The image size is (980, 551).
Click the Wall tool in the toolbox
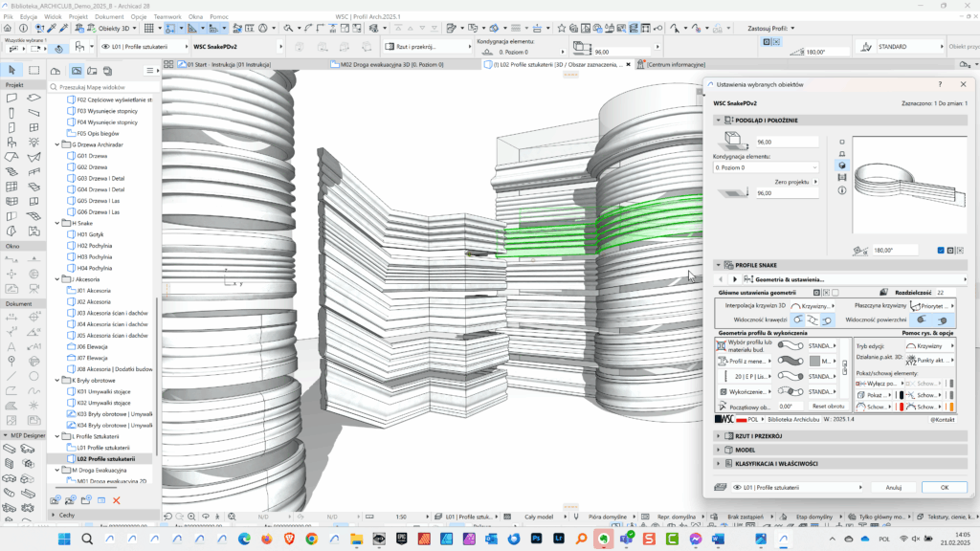(x=11, y=98)
